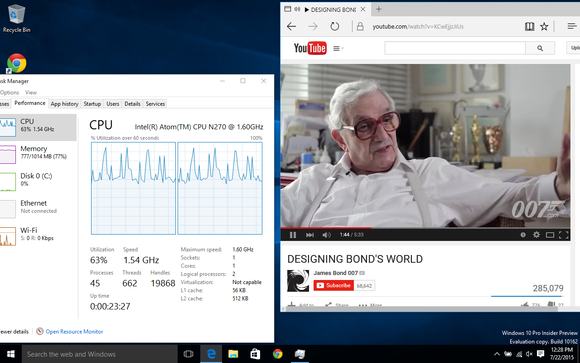Show hidden system tray icons

[497, 354]
